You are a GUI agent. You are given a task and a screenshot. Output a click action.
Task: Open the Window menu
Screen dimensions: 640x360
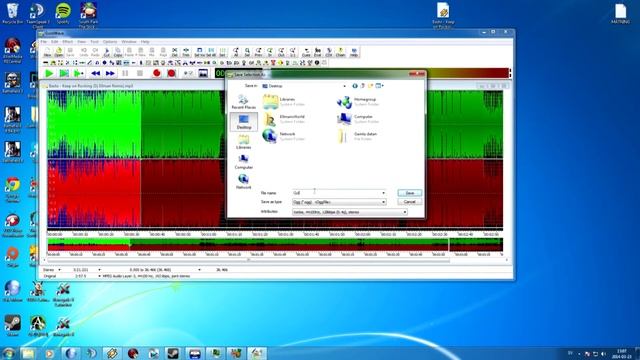point(129,42)
